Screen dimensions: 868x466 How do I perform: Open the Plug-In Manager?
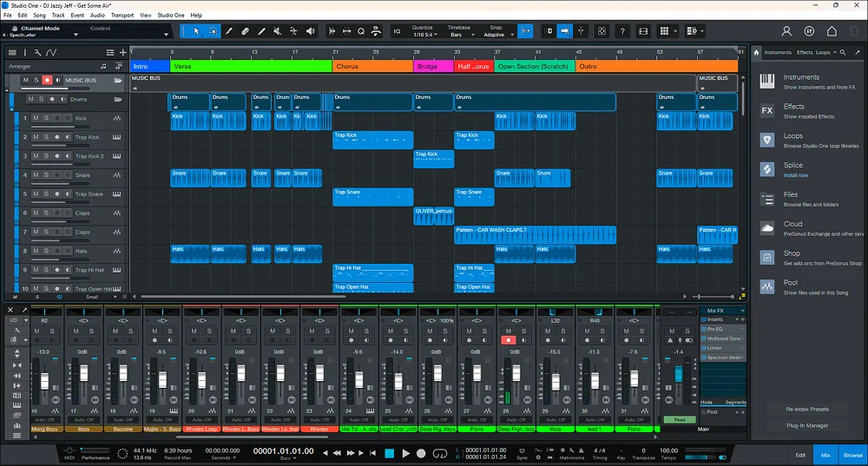click(x=807, y=425)
